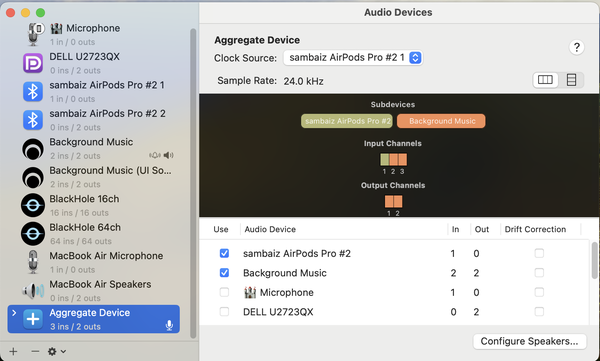Expand the Aggregate Device disclosure arrow
Screen dimensions: 600x361
14,313
